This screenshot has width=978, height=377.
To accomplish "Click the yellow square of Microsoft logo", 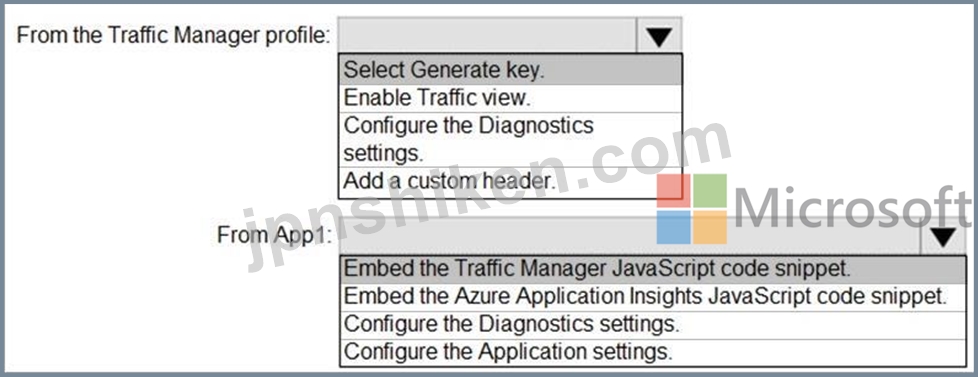I will (710, 227).
